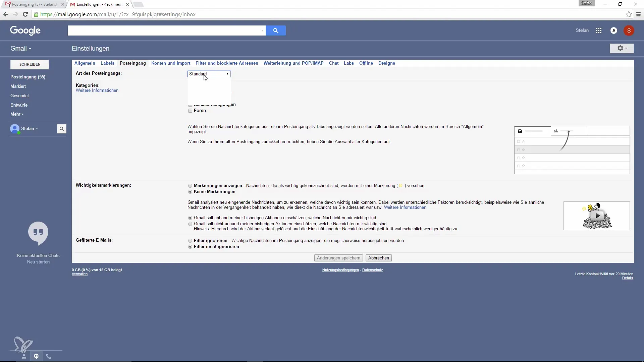
Task: Expand the Gmail product dropdown
Action: click(21, 49)
